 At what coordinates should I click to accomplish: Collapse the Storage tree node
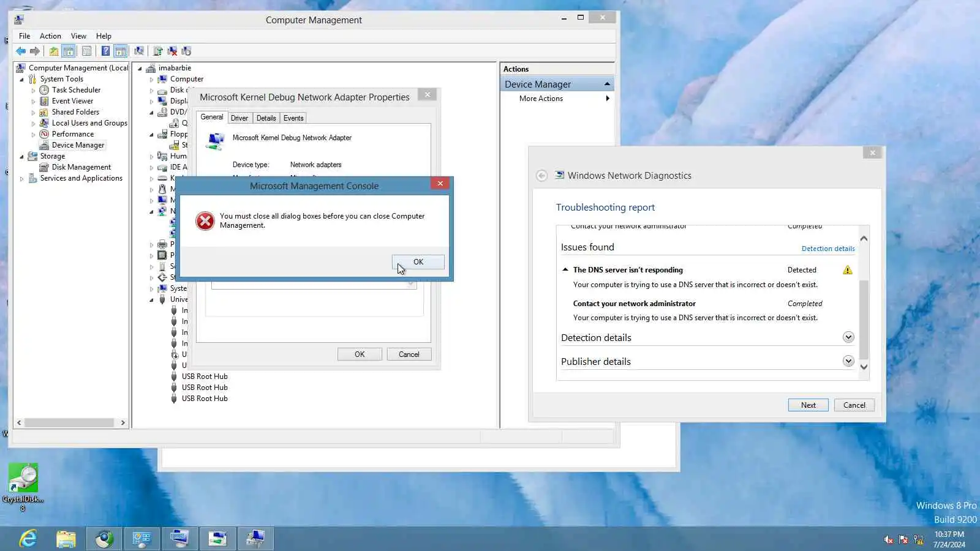click(x=22, y=157)
